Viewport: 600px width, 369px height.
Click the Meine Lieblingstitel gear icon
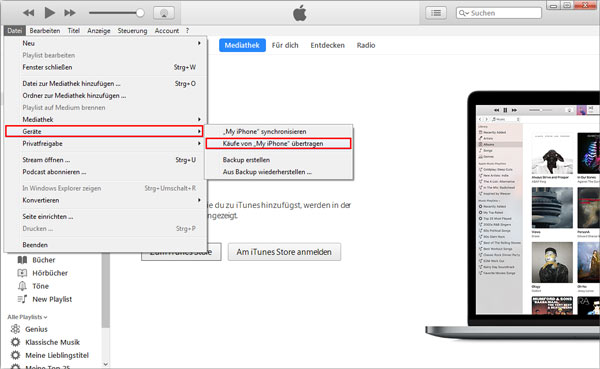click(x=15, y=355)
